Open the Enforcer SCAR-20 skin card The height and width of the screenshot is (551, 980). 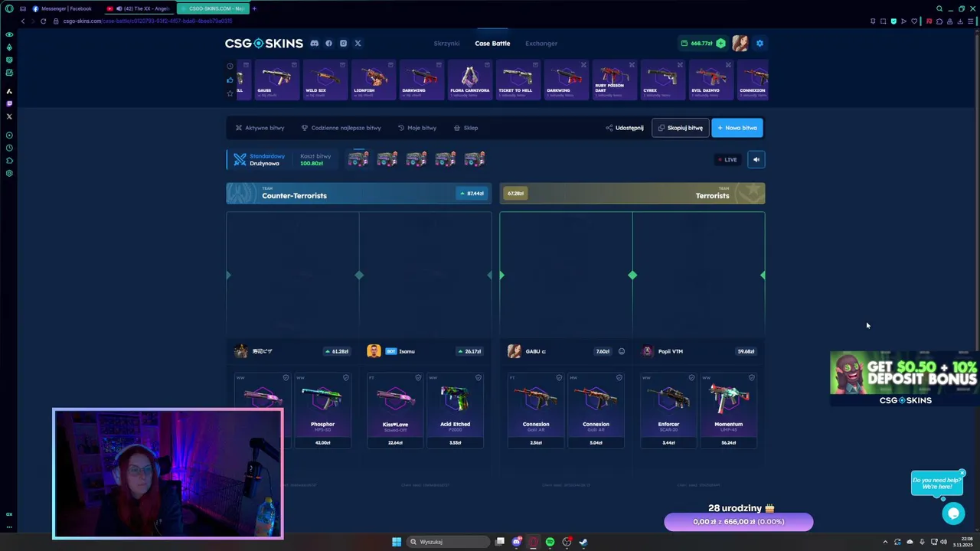[x=668, y=409]
